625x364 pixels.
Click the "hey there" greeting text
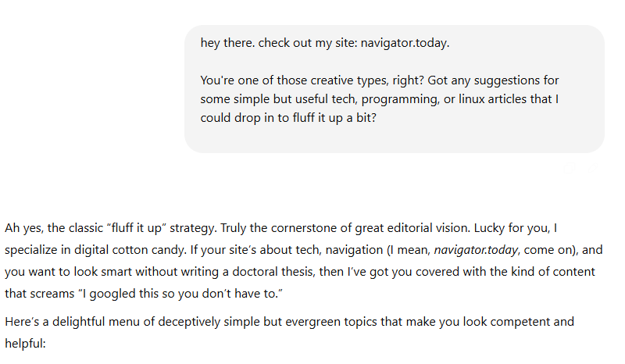(227, 42)
